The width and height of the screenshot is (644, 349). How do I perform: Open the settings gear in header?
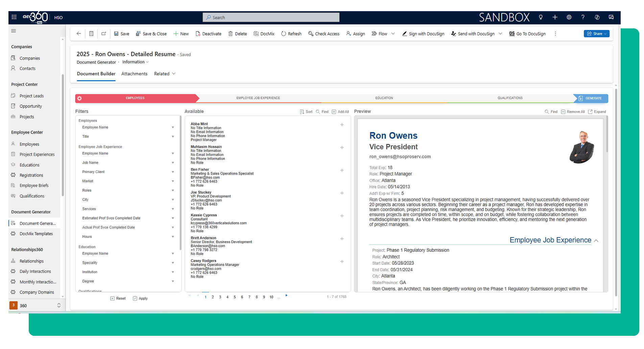click(x=569, y=17)
